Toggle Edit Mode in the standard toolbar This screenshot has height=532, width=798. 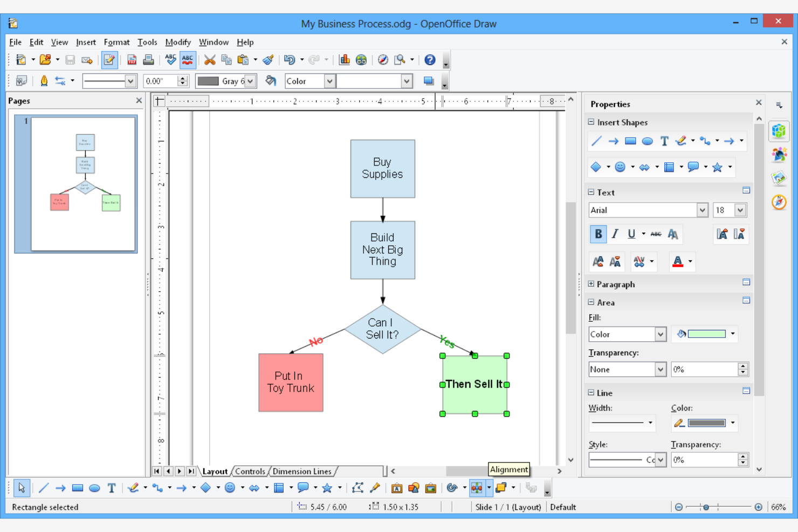coord(109,59)
